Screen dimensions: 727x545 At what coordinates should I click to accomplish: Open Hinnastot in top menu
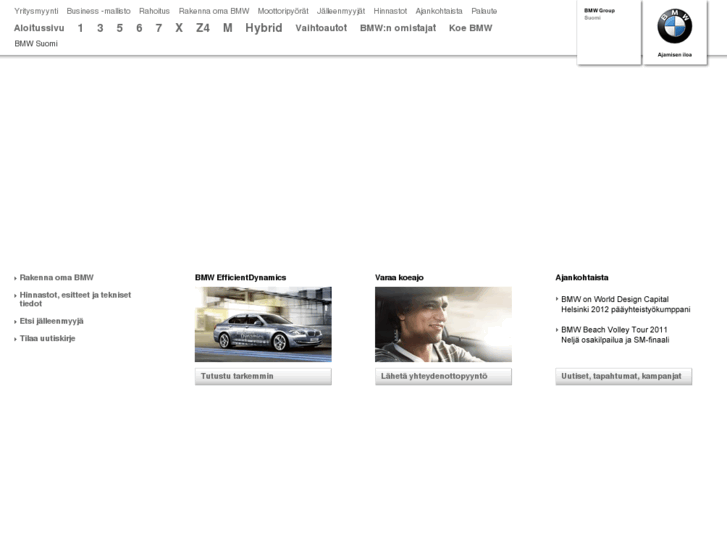(390, 11)
